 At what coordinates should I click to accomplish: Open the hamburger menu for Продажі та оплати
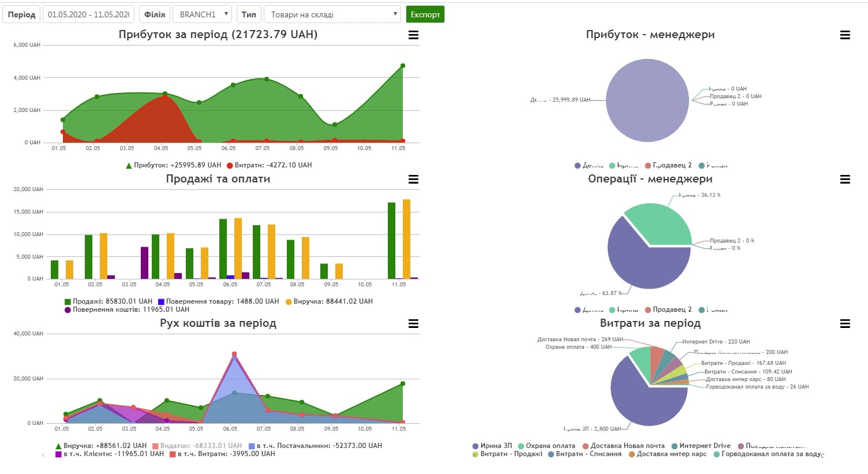click(413, 180)
